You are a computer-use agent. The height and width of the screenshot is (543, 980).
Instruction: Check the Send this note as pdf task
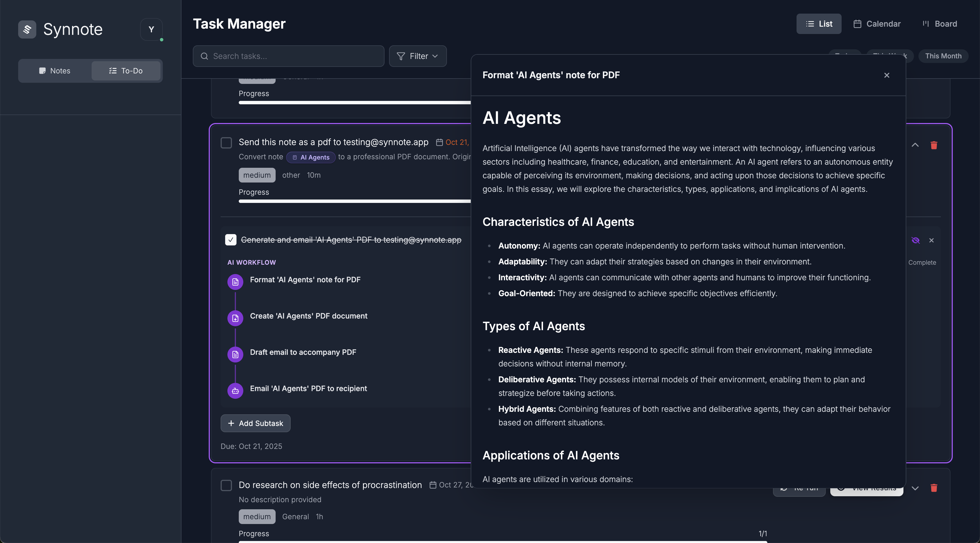(x=226, y=143)
